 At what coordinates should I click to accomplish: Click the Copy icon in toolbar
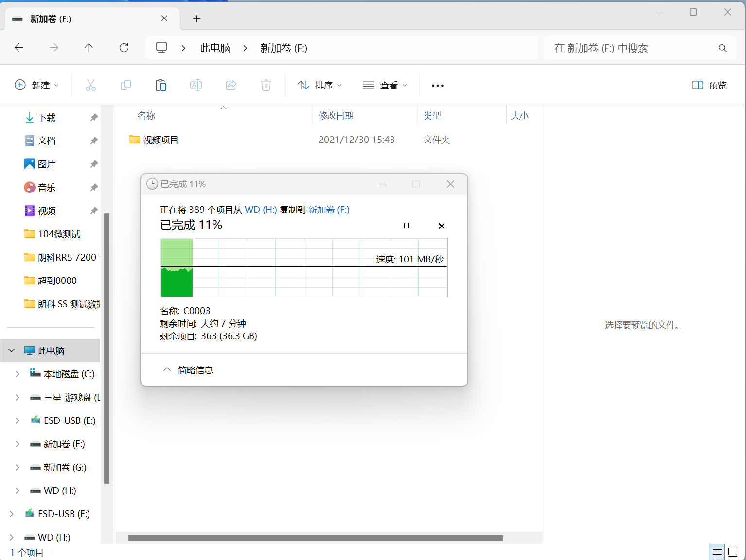tap(125, 86)
